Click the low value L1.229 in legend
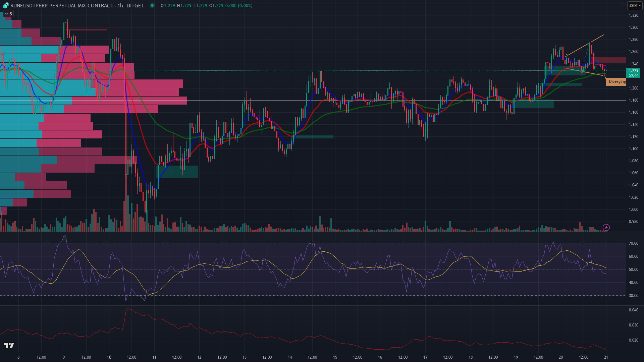 [x=200, y=5]
